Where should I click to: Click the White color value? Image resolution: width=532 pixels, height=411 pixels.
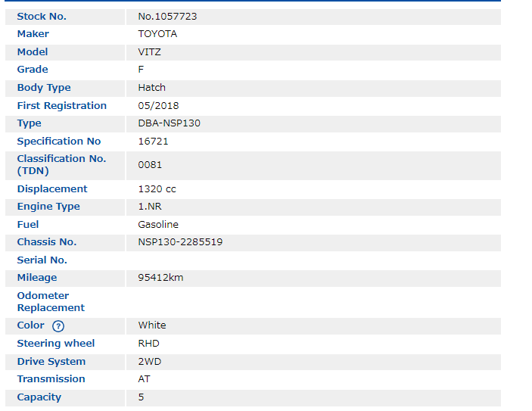152,325
